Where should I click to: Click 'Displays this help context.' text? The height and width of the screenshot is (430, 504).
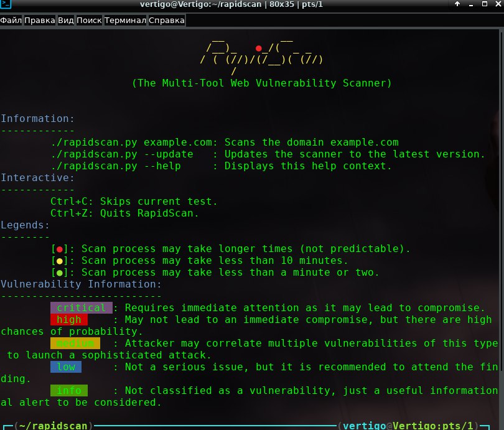[308, 166]
